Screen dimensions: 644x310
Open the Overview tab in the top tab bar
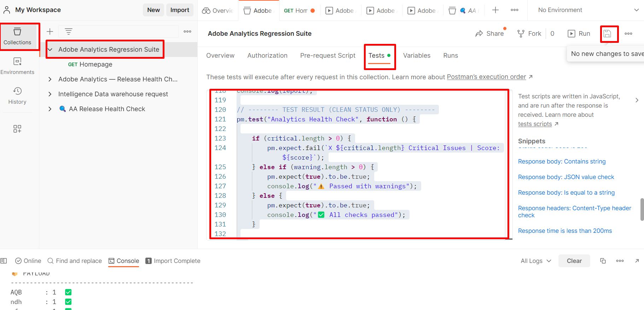[x=217, y=11]
